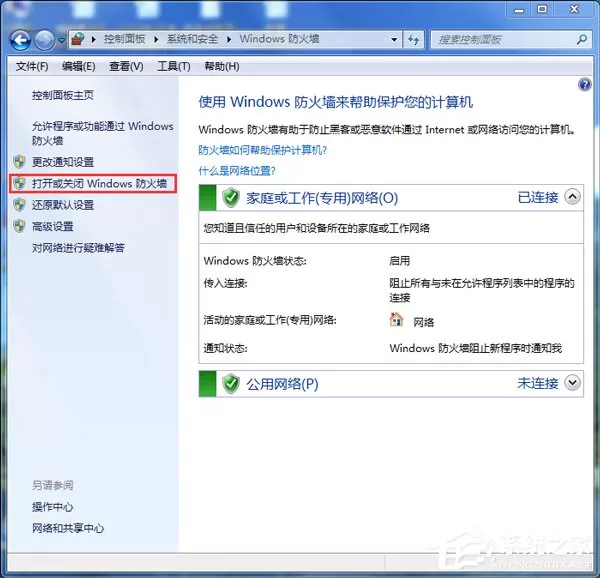The width and height of the screenshot is (600, 578).
Task: Open 打开或关闭 Windows 防火墙
Action: coord(99,184)
